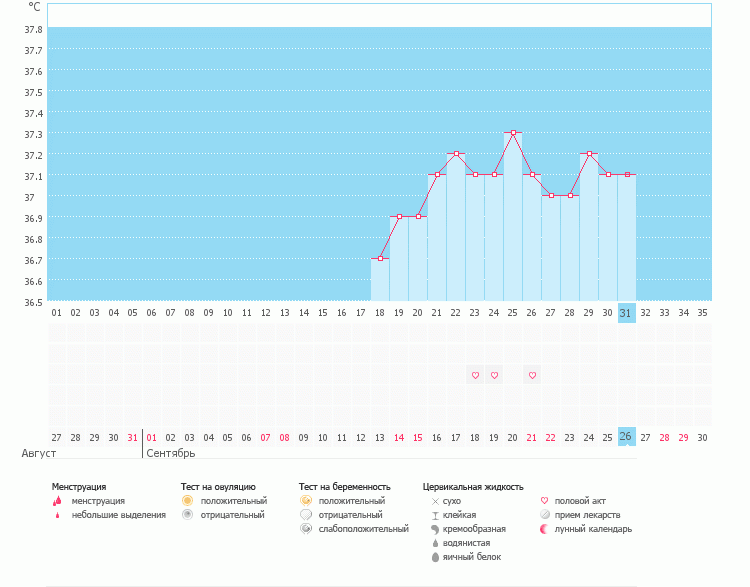The image size is (750, 587).
Task: Click the Сентябрь month label
Action: (171, 453)
